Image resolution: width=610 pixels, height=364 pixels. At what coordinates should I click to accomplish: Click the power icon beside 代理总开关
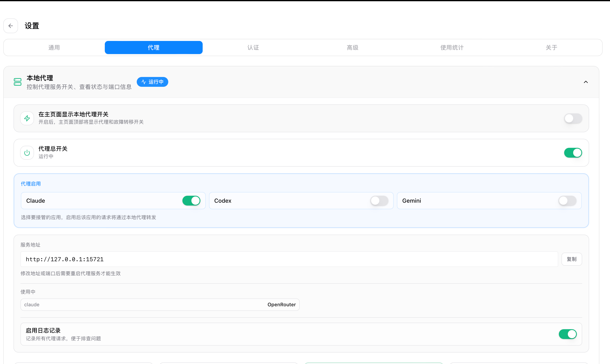pos(27,153)
